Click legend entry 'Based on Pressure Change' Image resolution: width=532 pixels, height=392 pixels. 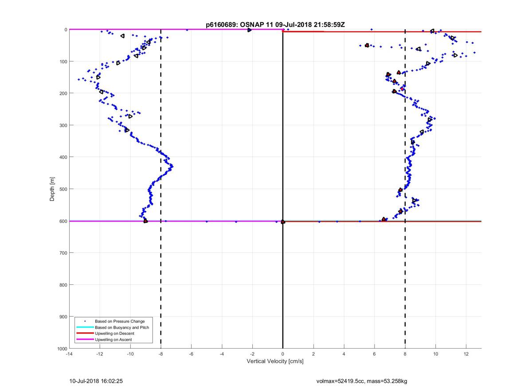click(120, 321)
